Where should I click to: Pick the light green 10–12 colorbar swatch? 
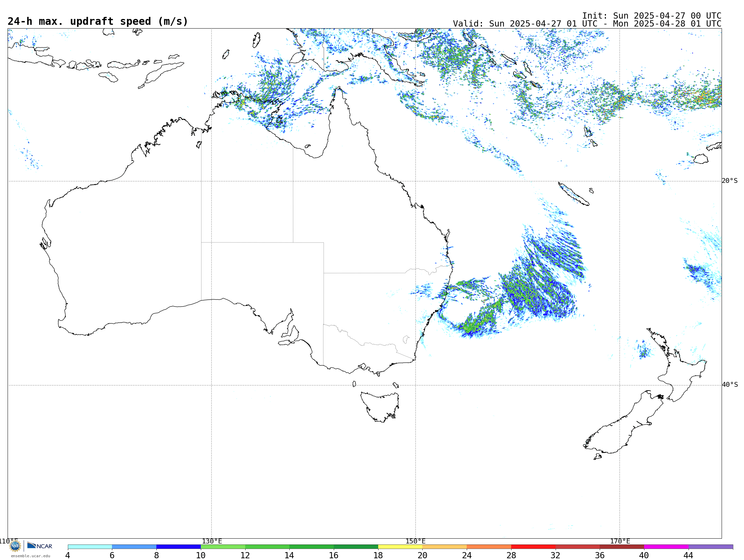click(x=223, y=547)
